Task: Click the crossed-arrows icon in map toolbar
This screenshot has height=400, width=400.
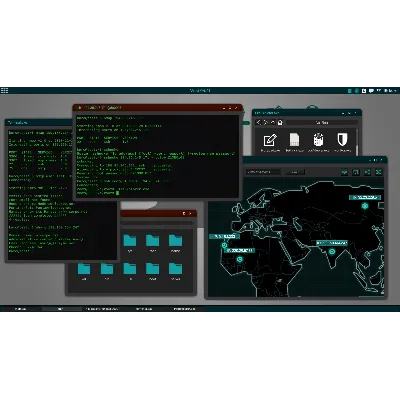Action: point(379,172)
